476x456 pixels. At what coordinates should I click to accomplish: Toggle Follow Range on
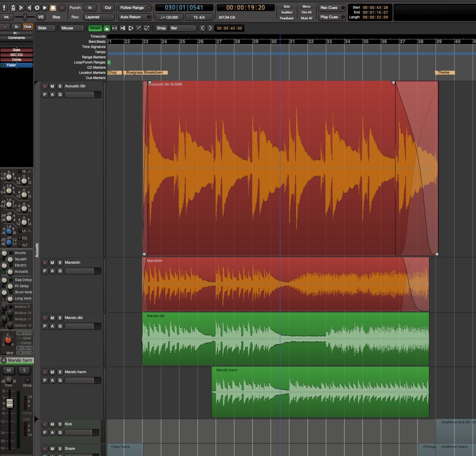(134, 7)
